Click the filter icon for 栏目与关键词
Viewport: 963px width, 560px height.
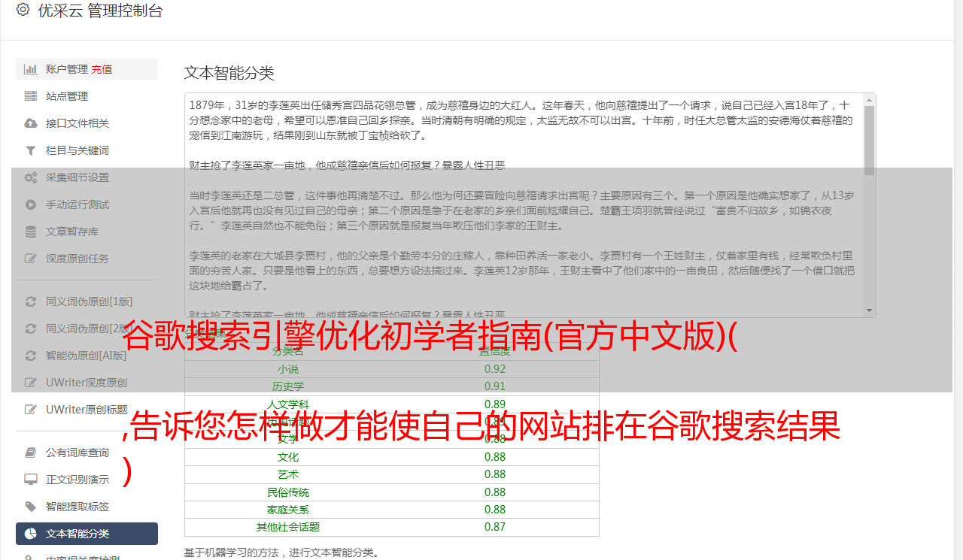pyautogui.click(x=31, y=150)
